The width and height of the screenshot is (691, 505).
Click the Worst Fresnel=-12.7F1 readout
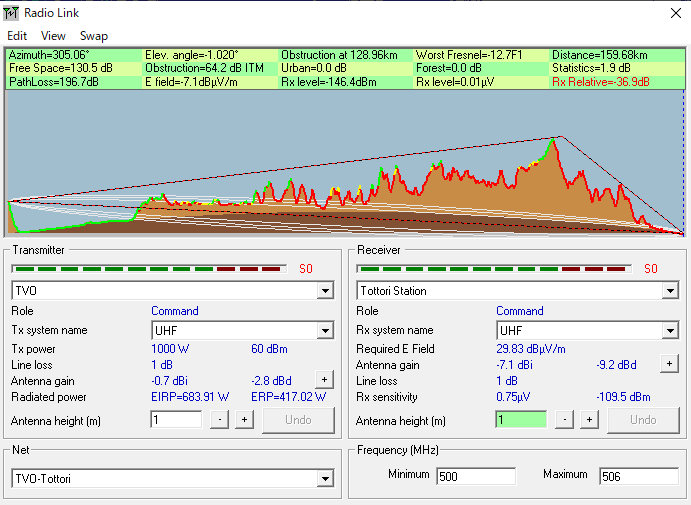click(469, 55)
